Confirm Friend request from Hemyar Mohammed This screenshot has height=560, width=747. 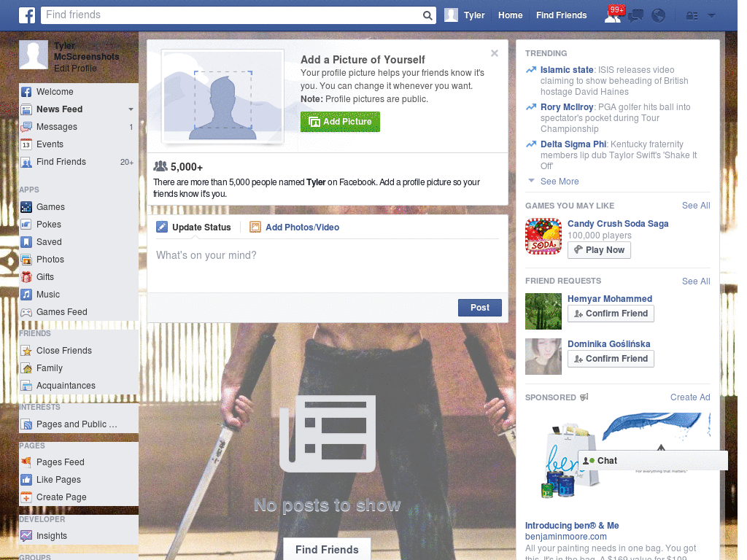pos(611,314)
